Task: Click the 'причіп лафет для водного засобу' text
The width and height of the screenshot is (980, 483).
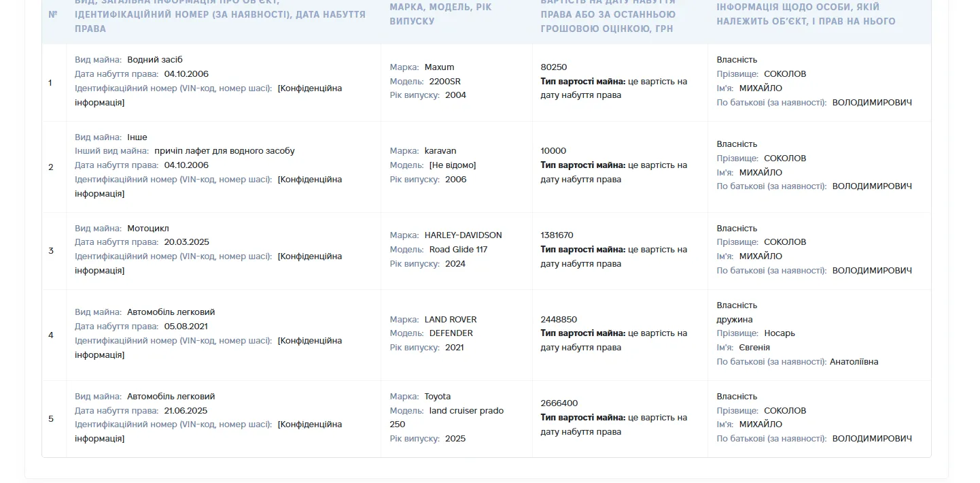Action: (x=224, y=151)
